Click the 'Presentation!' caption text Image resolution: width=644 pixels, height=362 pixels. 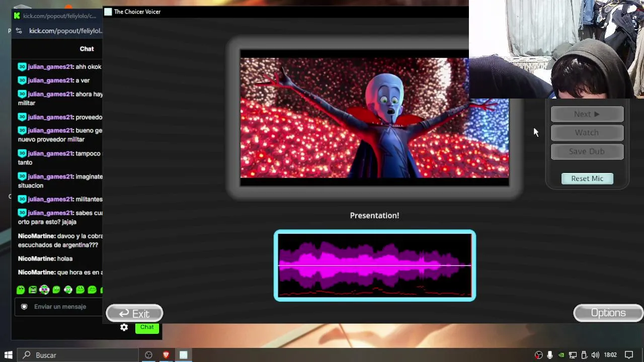point(374,215)
